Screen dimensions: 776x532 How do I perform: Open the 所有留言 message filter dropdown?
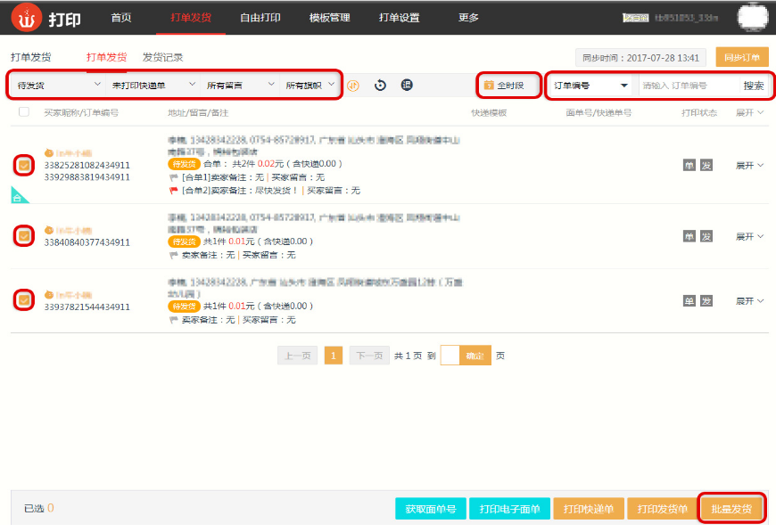click(x=240, y=85)
